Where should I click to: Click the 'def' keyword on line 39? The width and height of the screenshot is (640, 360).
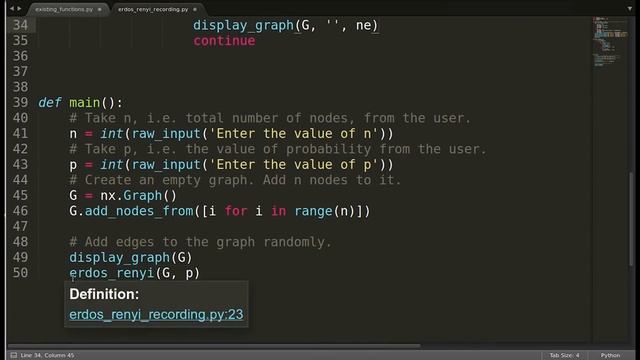49,102
